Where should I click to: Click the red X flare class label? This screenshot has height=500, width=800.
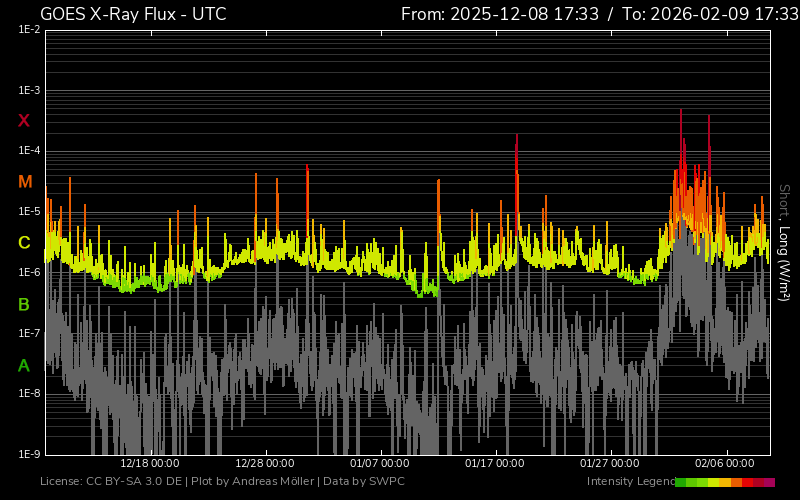coord(25,121)
